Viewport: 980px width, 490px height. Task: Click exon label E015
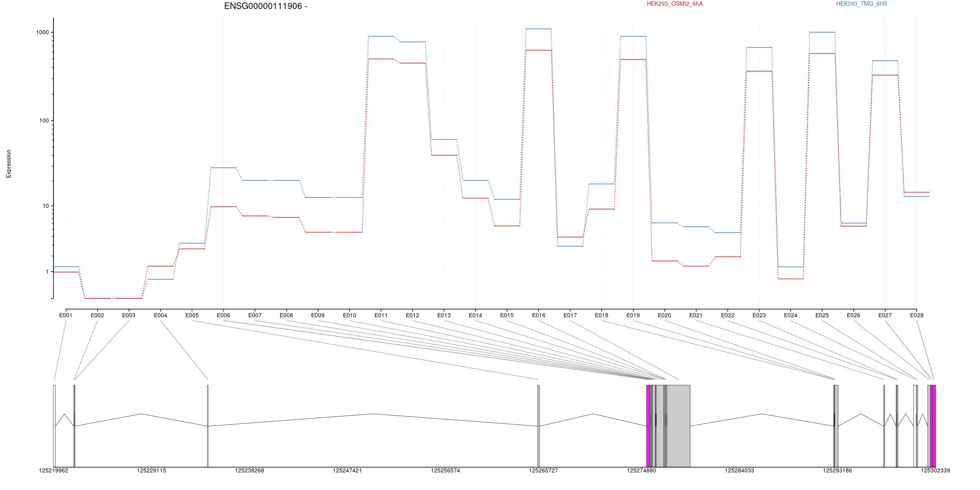507,315
